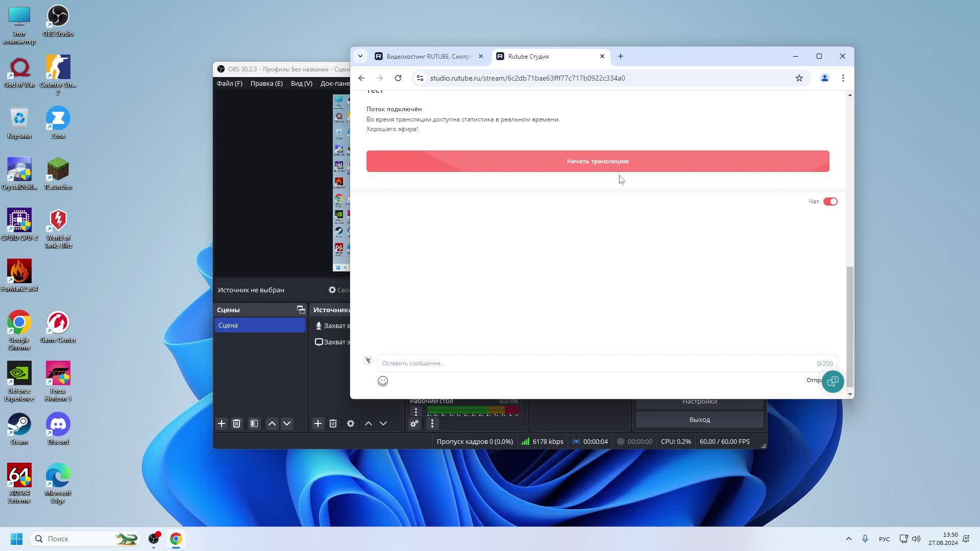Click OBS CPU: 0.2% status text
This screenshot has height=551, width=980.
click(x=676, y=441)
